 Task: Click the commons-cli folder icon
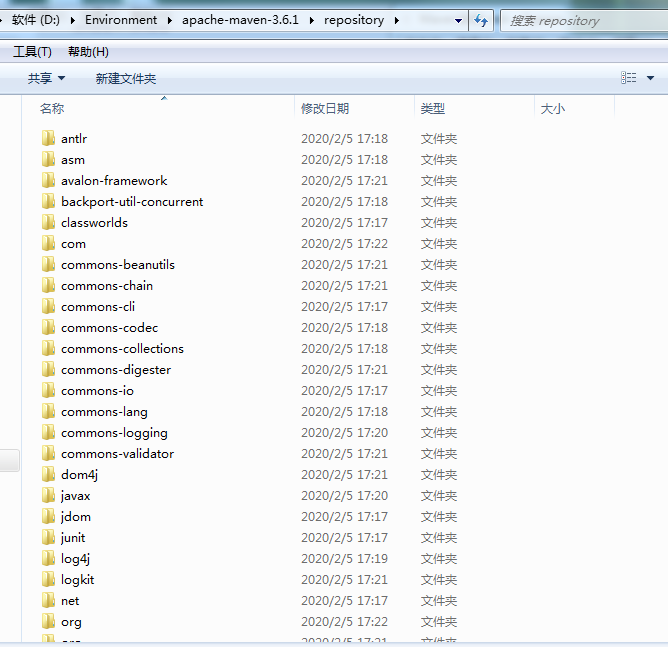(48, 306)
